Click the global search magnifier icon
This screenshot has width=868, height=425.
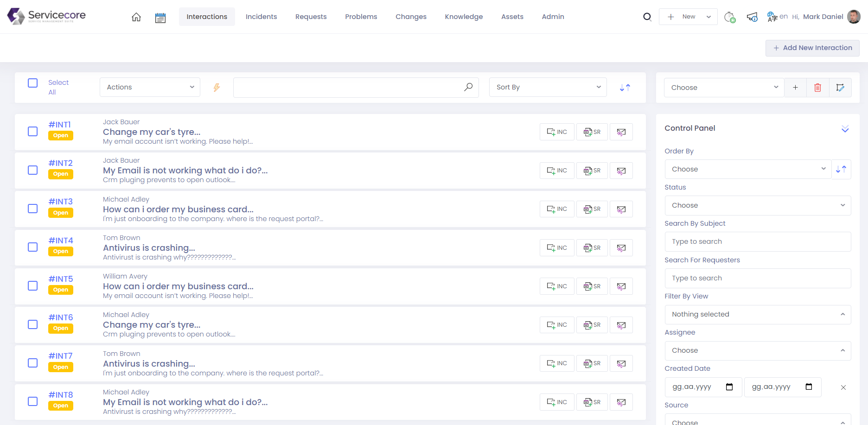(x=647, y=17)
